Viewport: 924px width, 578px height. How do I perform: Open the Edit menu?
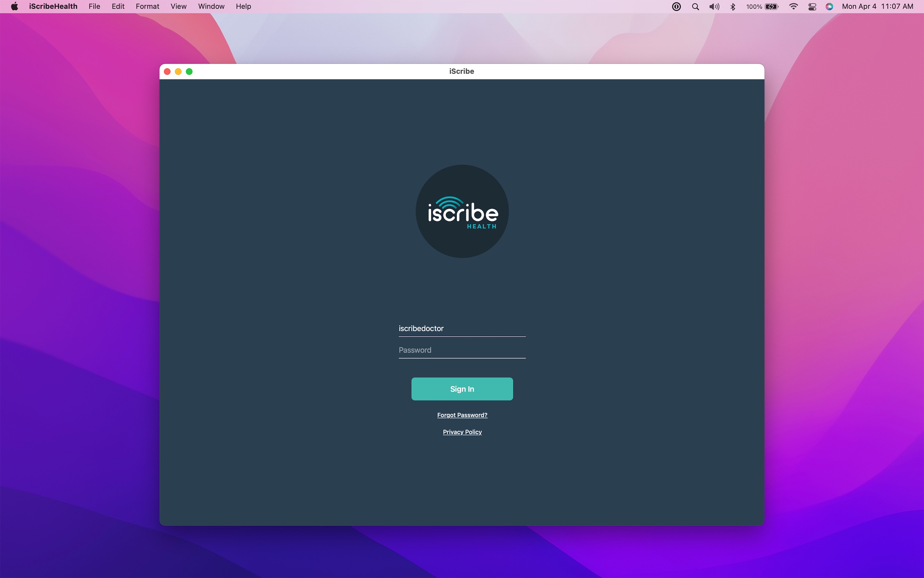coord(118,6)
